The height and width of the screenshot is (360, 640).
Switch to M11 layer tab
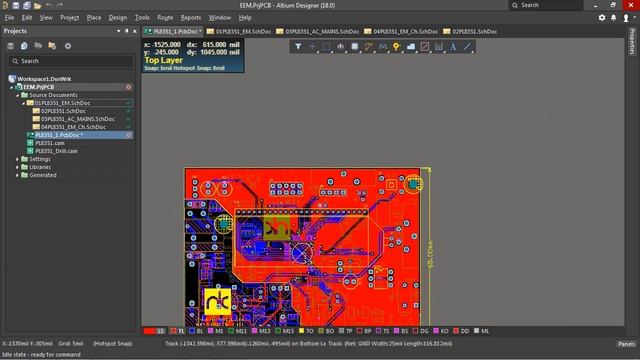[237, 331]
